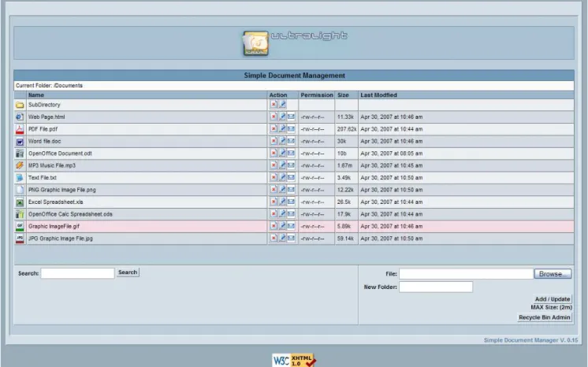Open Text File.txt
Image resolution: width=588 pixels, height=367 pixels.
pos(43,178)
